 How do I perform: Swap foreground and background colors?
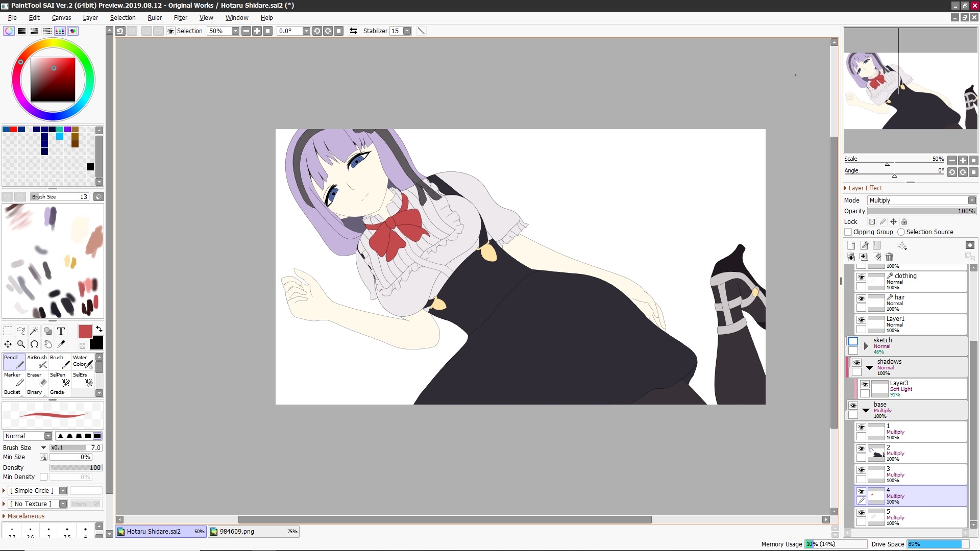(x=99, y=329)
